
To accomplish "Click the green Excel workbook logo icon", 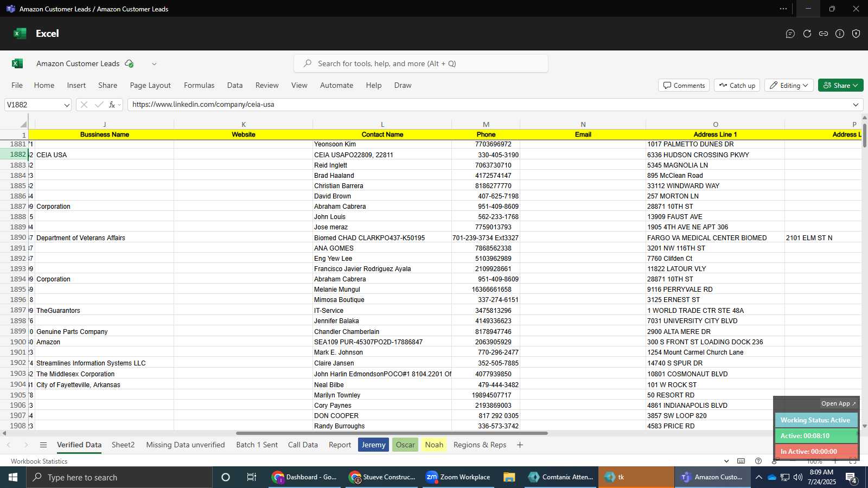I will (x=17, y=63).
